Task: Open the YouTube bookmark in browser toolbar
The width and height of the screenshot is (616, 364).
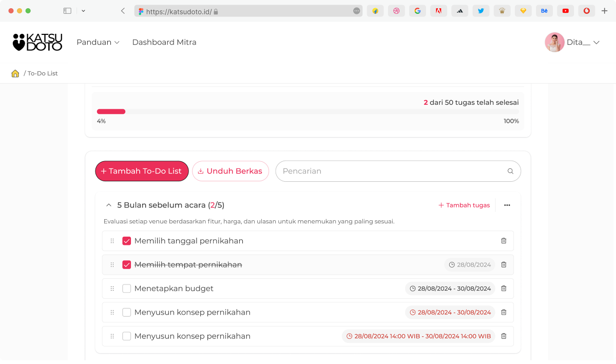Action: [x=565, y=11]
